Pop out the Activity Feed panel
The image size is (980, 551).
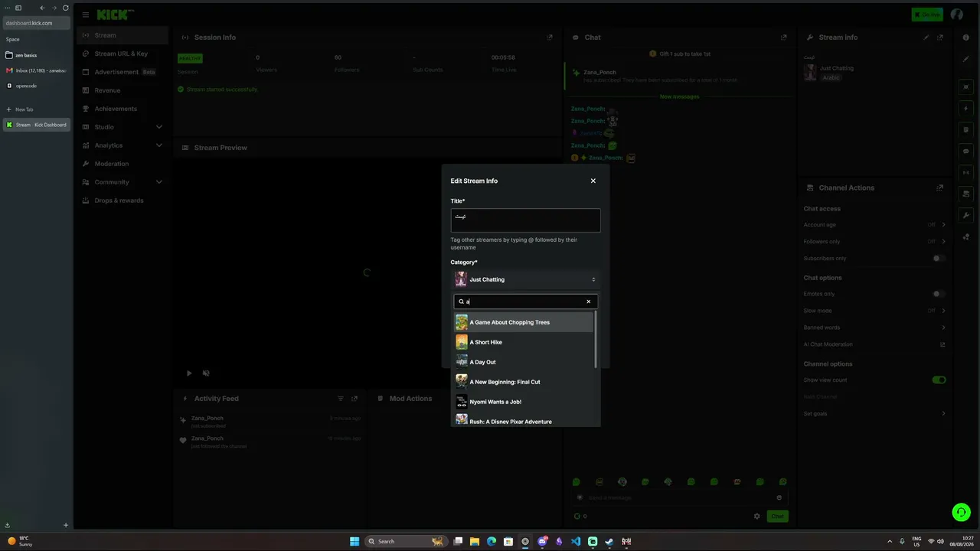tap(354, 399)
